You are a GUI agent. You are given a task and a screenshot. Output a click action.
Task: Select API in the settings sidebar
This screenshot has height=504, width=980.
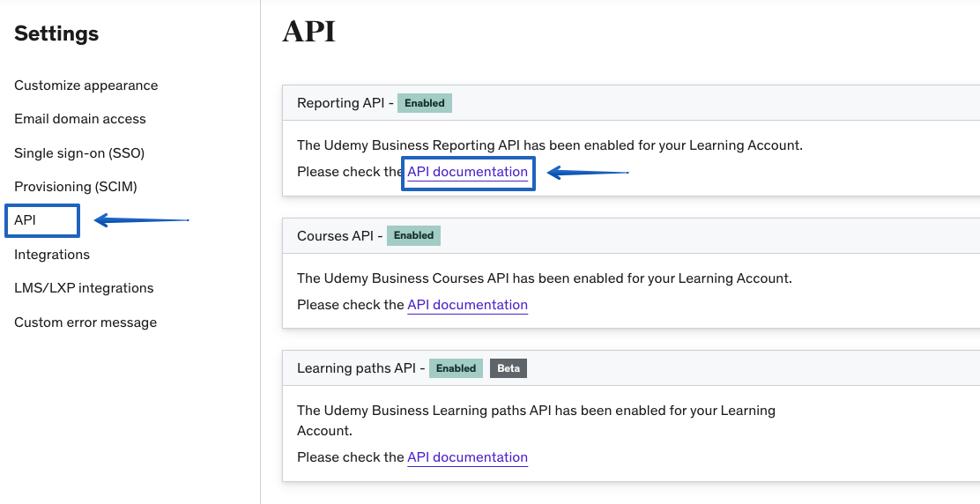pyautogui.click(x=25, y=220)
